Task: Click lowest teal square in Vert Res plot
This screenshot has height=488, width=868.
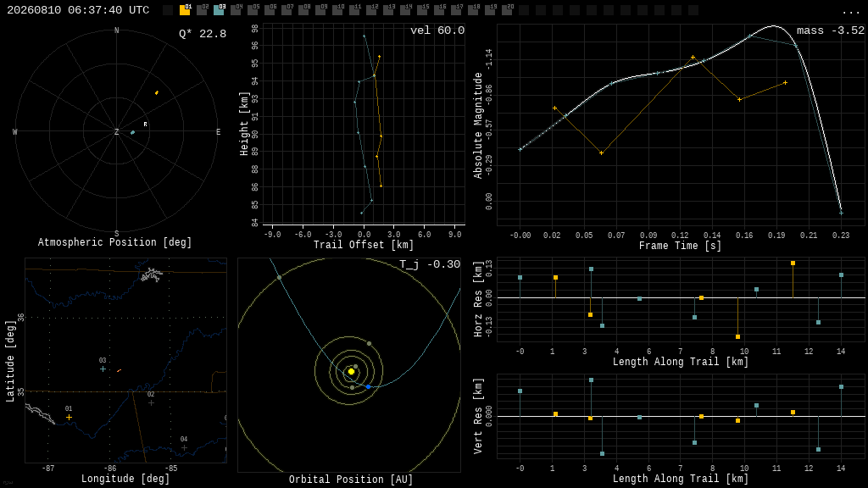Action: tap(603, 454)
